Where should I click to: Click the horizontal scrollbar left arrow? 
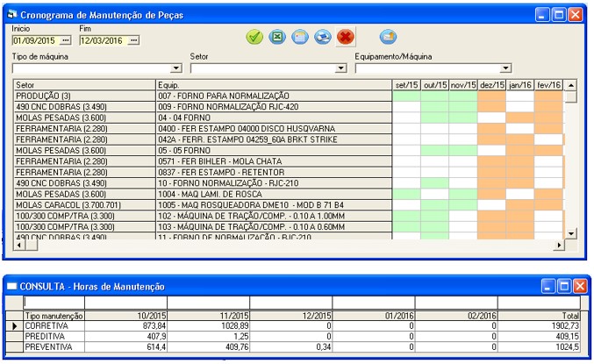(x=19, y=245)
